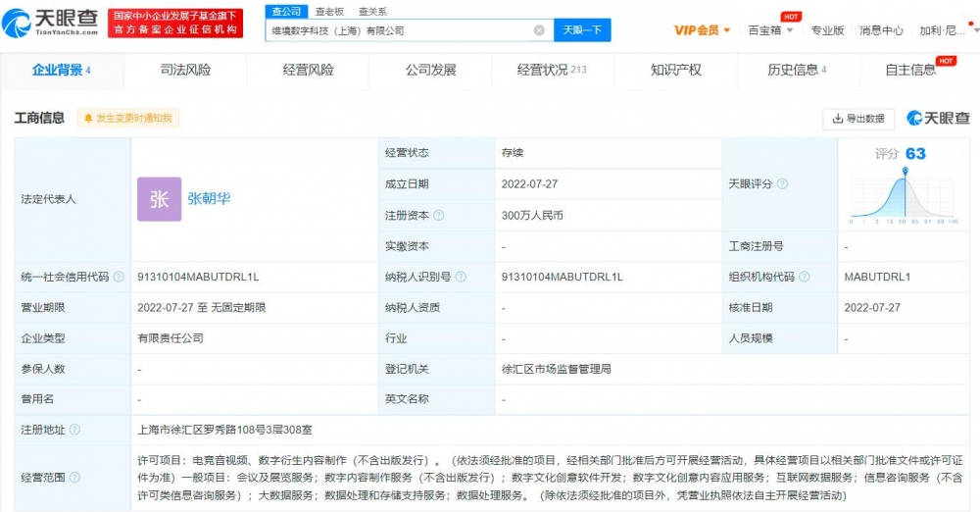Click the help icon beside 天眼评分
980x512 pixels.
(782, 184)
